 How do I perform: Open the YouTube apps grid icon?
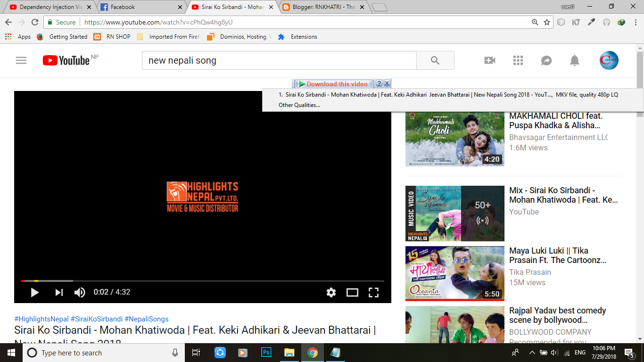(518, 60)
